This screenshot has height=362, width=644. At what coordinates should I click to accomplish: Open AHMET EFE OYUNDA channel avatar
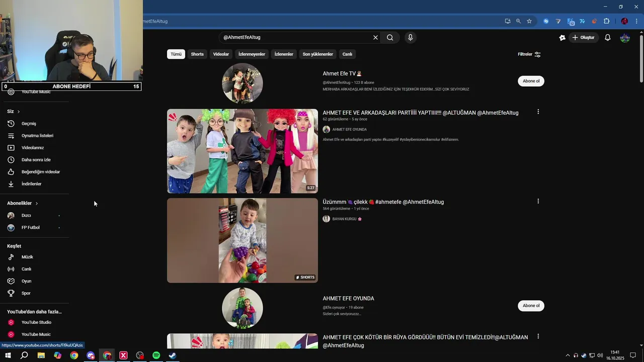243,308
